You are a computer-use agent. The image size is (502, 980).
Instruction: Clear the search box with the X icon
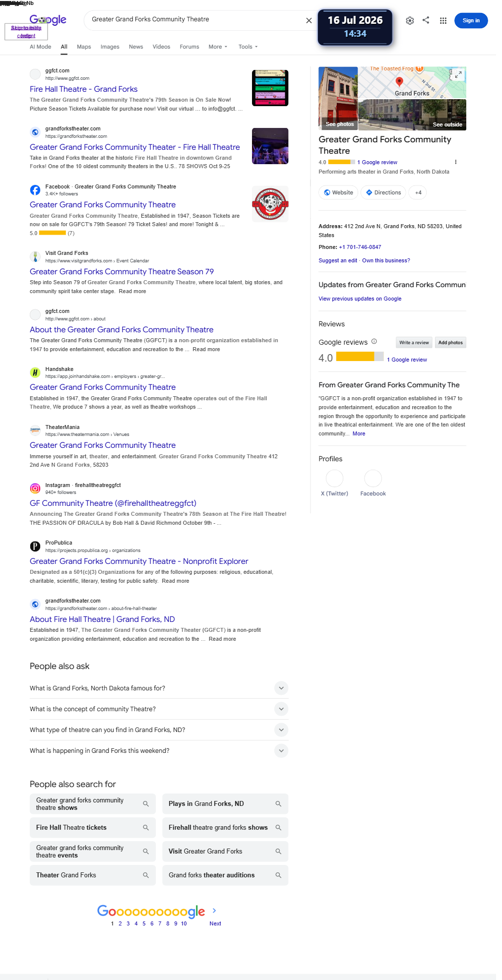tap(309, 20)
